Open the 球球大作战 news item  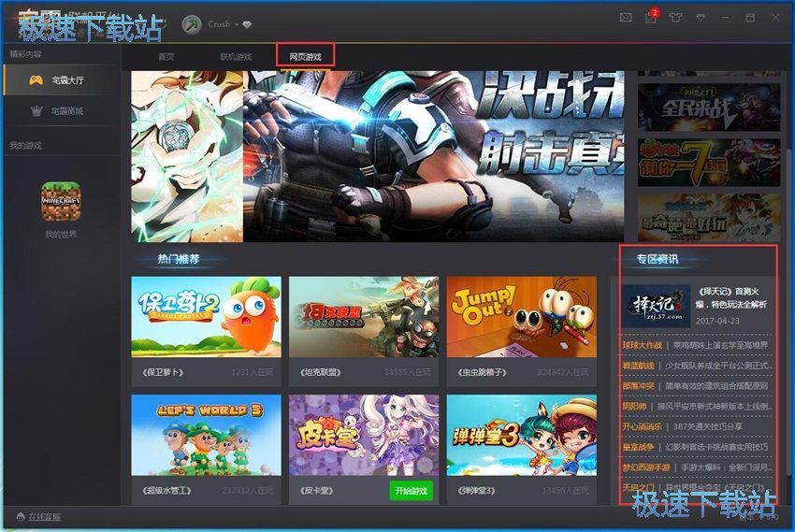tap(697, 345)
